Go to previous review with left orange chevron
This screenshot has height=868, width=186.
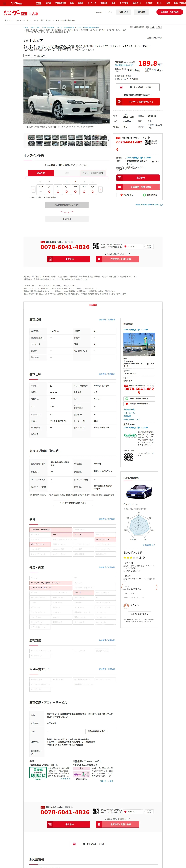click(x=122, y=587)
